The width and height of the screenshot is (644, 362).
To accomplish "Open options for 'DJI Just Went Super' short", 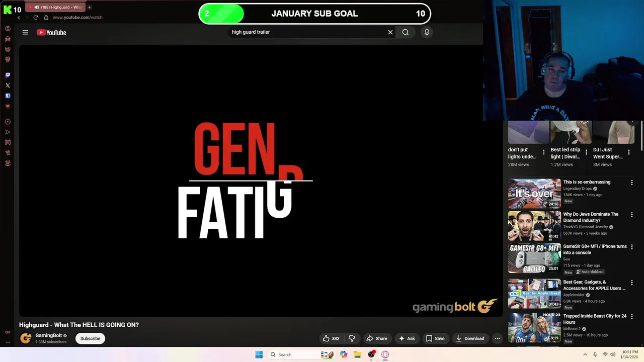I will click(629, 152).
